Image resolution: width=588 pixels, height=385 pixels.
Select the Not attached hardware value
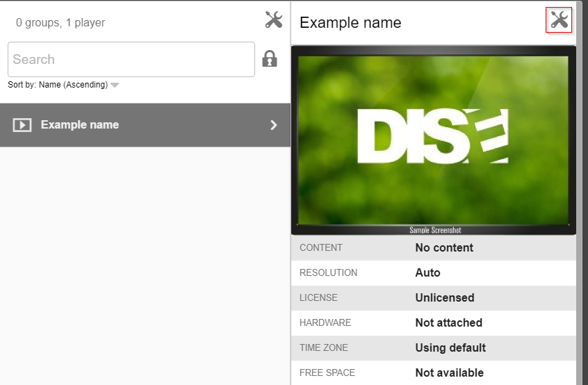coord(448,322)
